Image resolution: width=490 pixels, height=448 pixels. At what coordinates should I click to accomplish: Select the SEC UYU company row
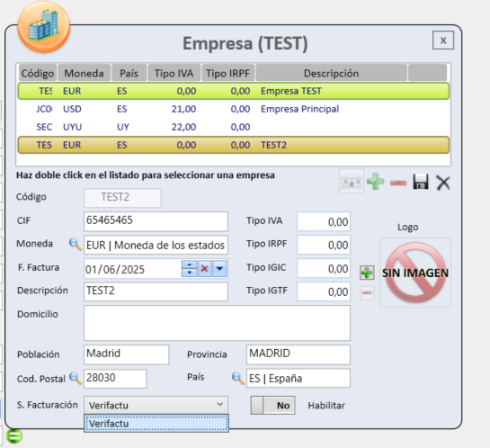(234, 127)
